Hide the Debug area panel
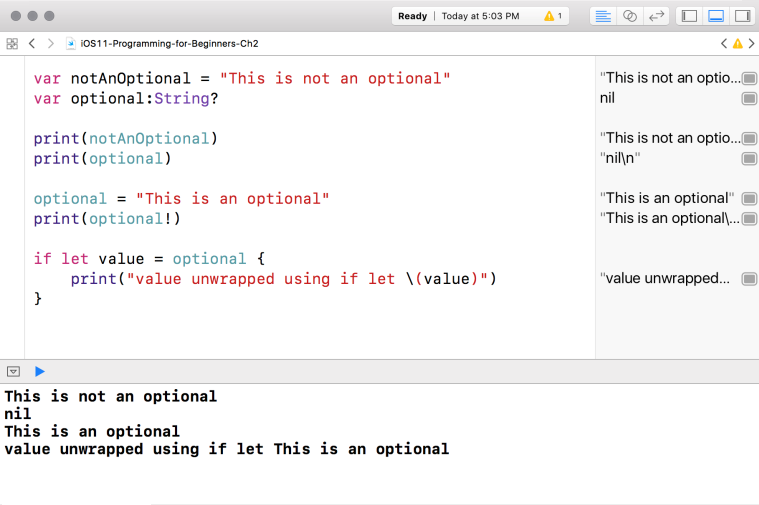 [x=715, y=16]
